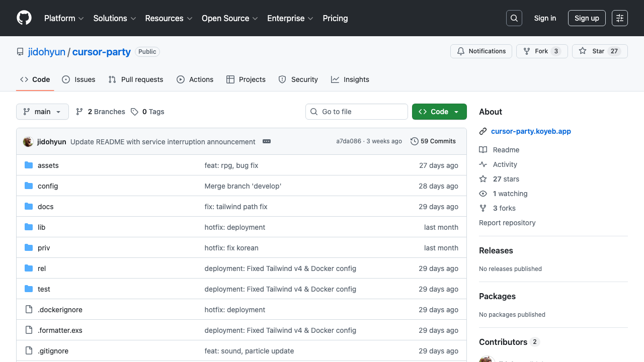The image size is (644, 362).
Task: Open the Resources menu chevron
Action: [x=190, y=19]
